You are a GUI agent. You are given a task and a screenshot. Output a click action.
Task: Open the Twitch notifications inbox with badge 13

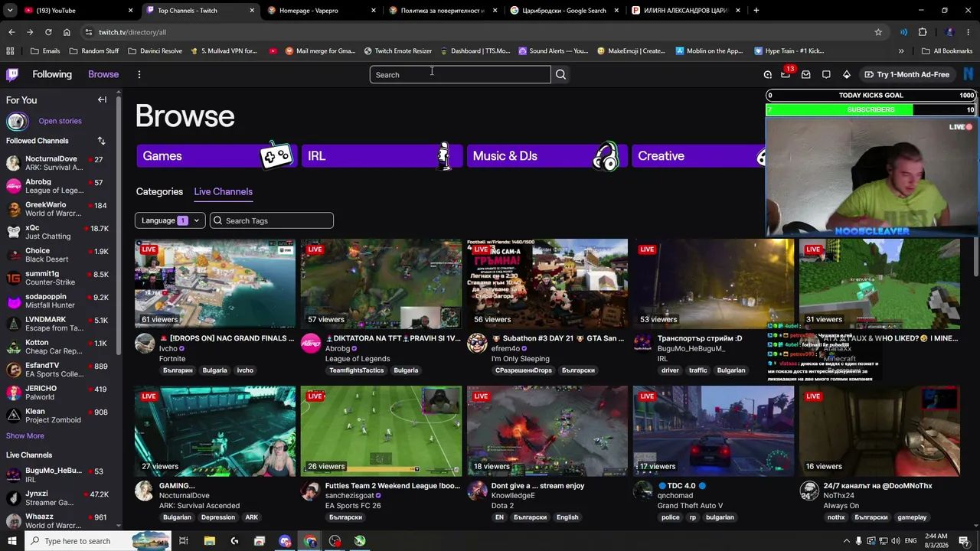786,74
